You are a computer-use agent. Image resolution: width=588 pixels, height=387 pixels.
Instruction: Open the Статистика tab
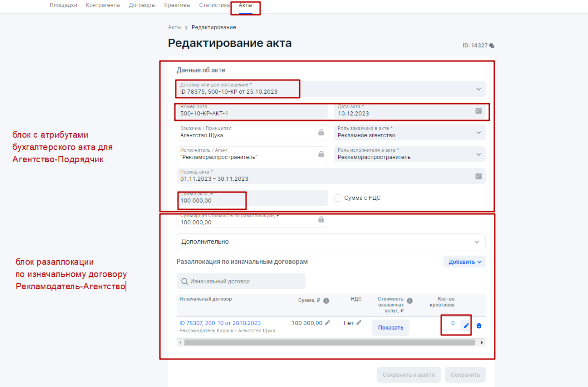[214, 5]
